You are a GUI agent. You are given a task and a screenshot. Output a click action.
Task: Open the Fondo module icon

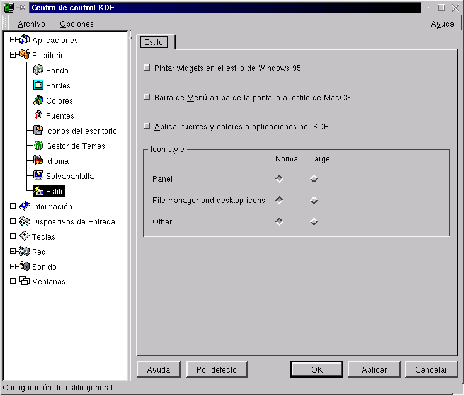pos(38,70)
